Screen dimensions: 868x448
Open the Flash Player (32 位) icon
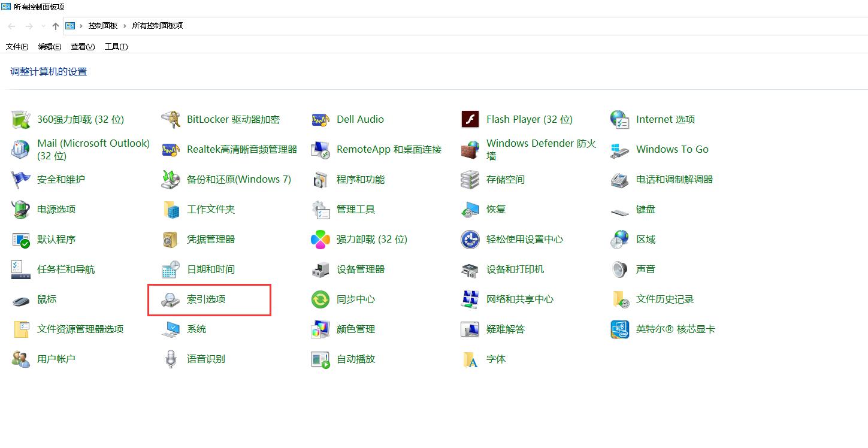[470, 119]
